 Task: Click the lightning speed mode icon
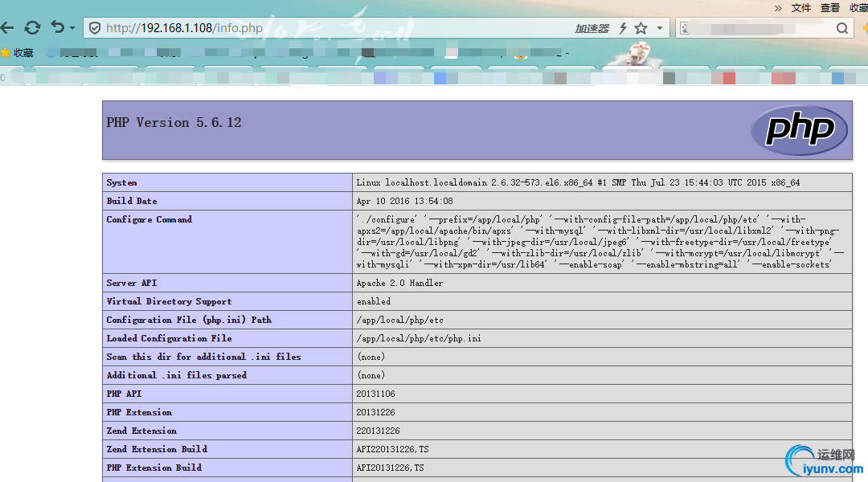624,28
